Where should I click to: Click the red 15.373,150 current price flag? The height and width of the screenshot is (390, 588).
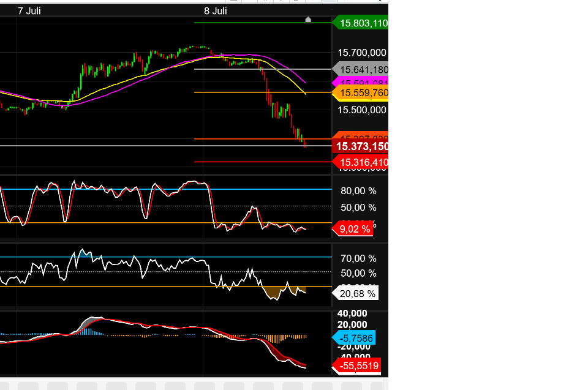tap(360, 146)
